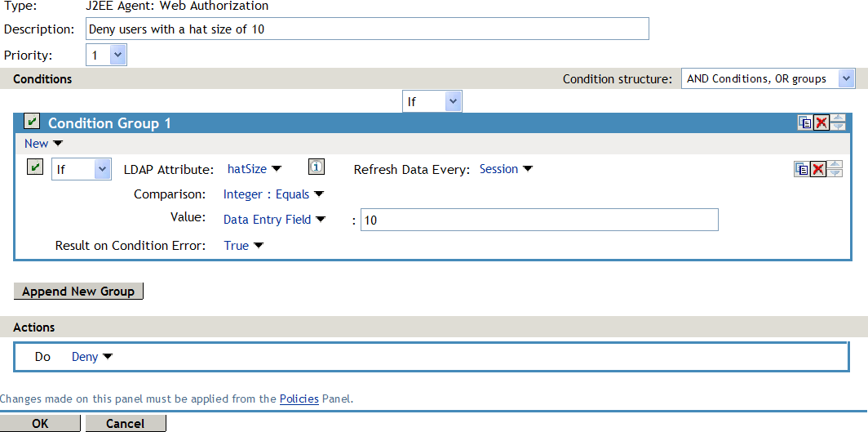Open the New condition menu
The width and height of the screenshot is (868, 432).
[x=43, y=143]
